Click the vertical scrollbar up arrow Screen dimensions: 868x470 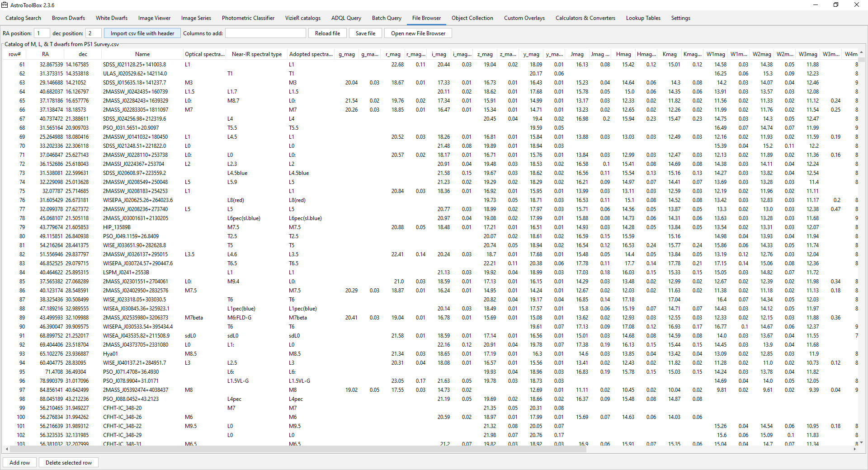click(x=861, y=52)
